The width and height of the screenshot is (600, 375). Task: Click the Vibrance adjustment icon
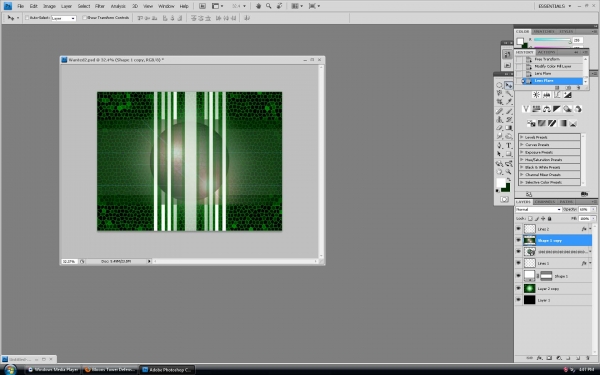click(526, 109)
